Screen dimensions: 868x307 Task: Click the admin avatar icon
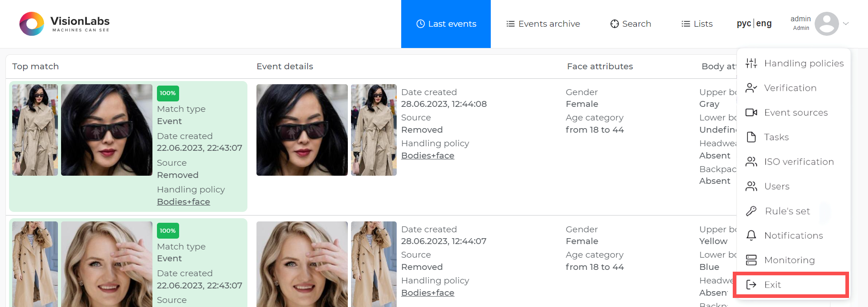(827, 24)
